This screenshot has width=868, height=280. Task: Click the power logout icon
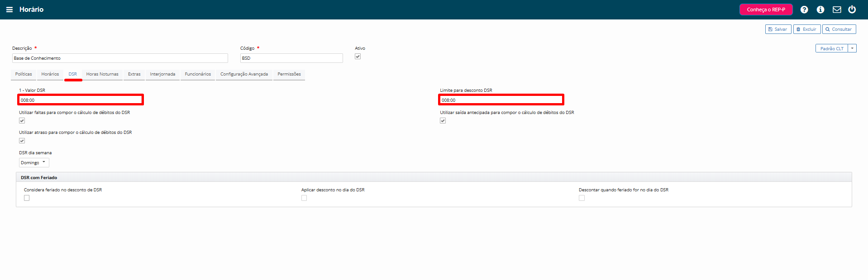(x=852, y=9)
